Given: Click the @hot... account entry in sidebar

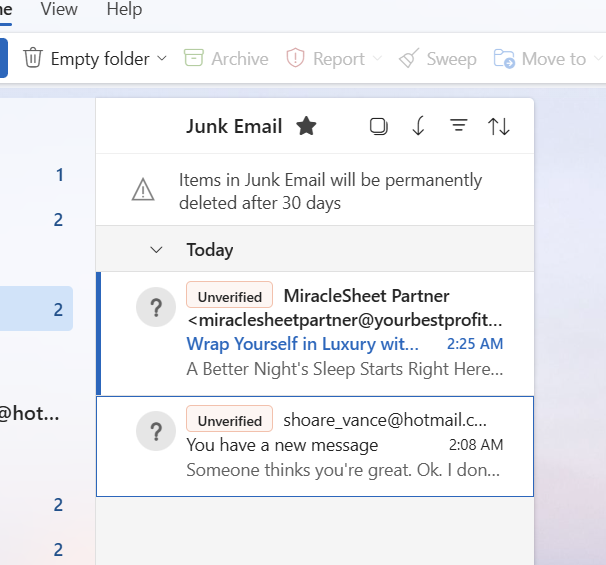Looking at the screenshot, I should point(29,414).
